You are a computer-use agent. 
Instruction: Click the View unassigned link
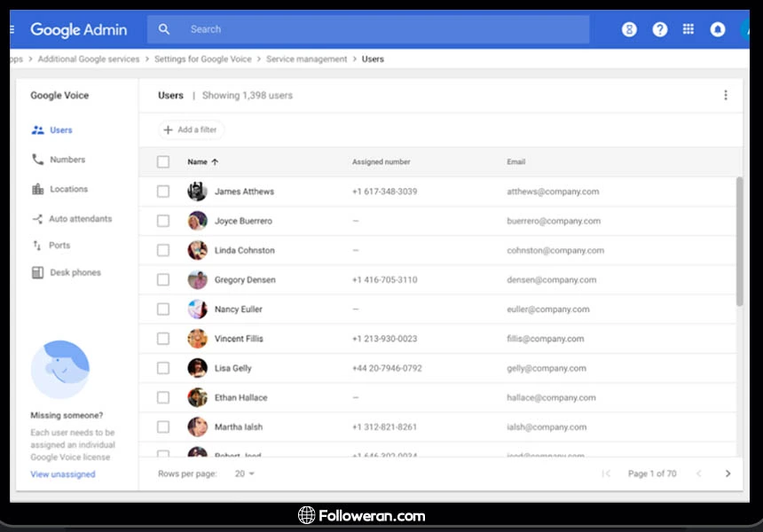click(x=62, y=474)
